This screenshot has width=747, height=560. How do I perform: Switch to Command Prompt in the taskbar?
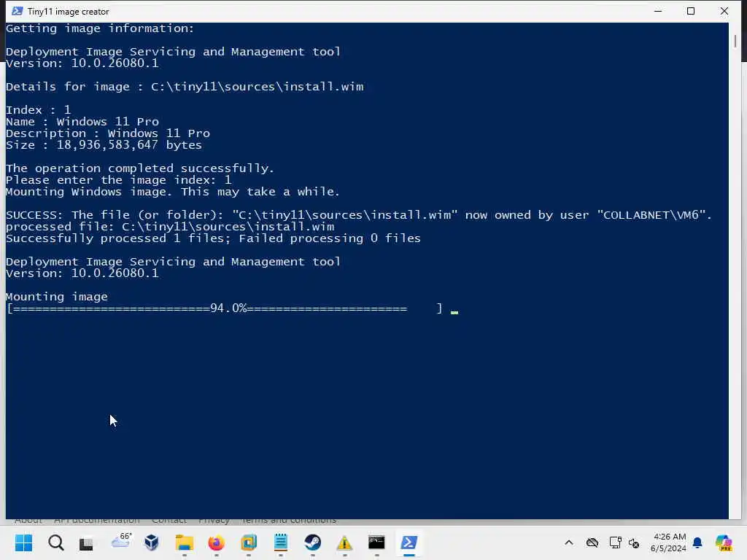pos(376,542)
